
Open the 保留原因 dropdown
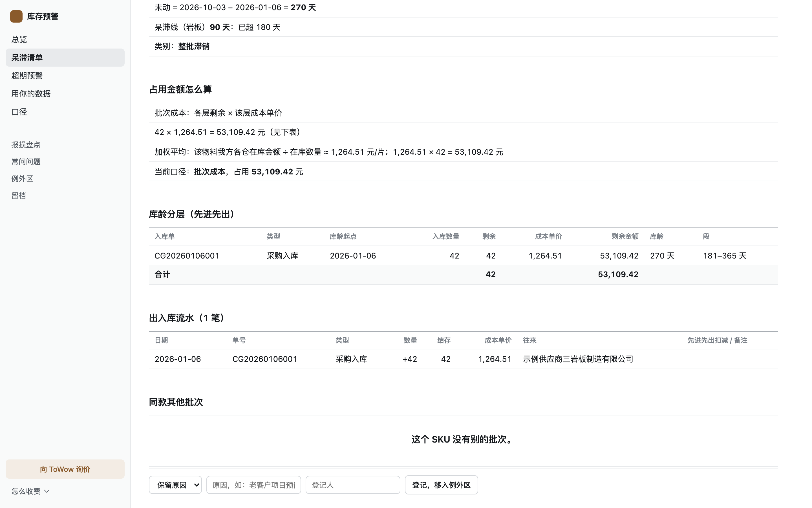pos(175,485)
